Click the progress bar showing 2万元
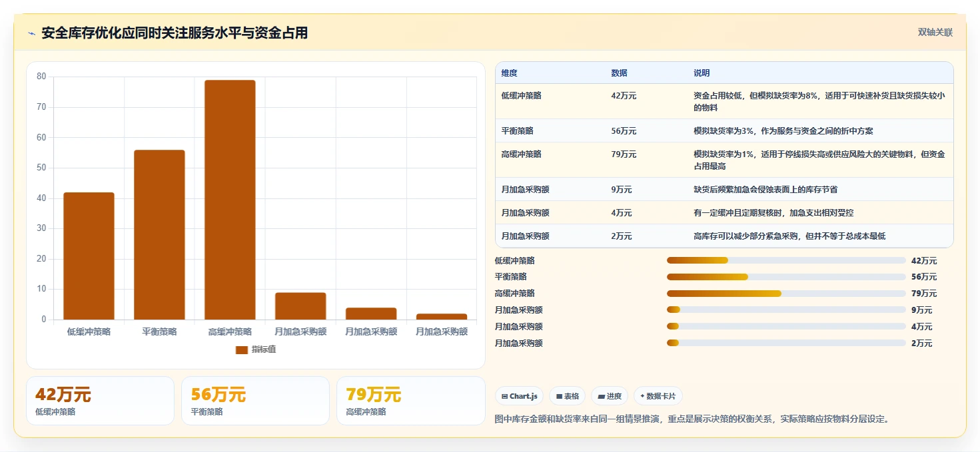The image size is (980, 452). pyautogui.click(x=786, y=343)
